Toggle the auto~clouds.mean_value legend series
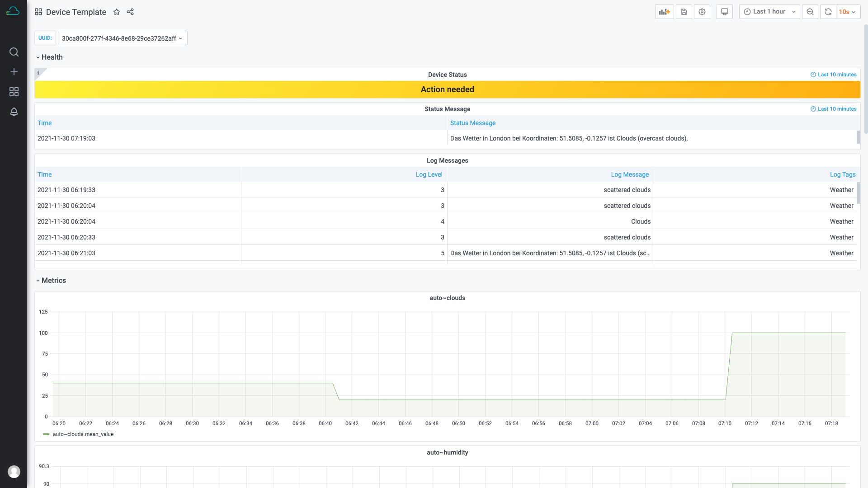This screenshot has width=868, height=488. click(83, 434)
